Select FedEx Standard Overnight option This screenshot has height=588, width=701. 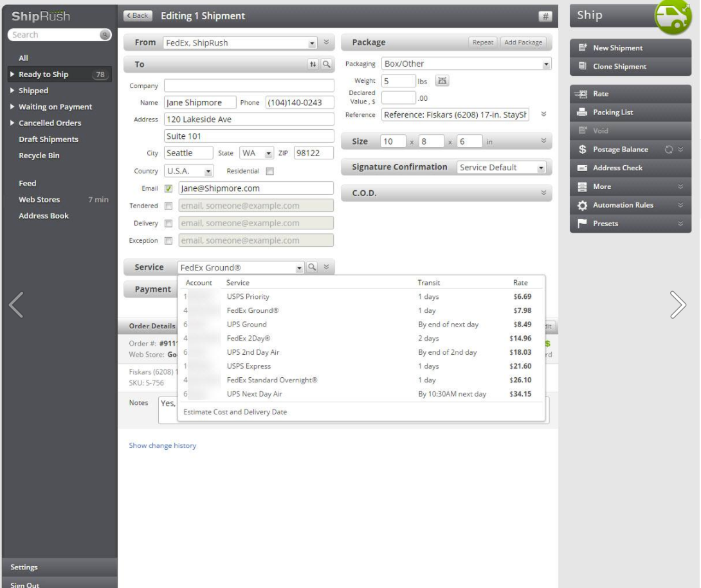[361, 380]
